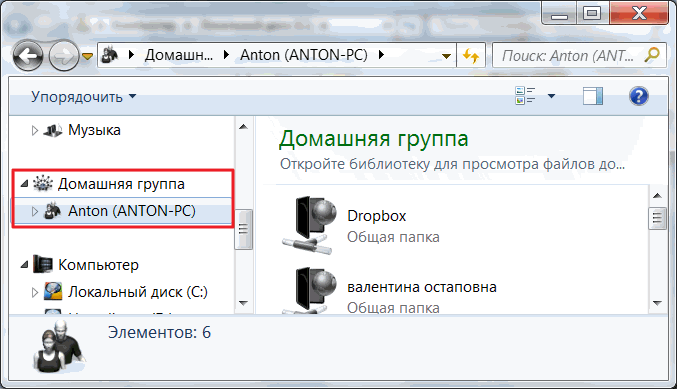Select Локальный диск (C:) in tree
This screenshot has height=389, width=677.
pos(138,292)
